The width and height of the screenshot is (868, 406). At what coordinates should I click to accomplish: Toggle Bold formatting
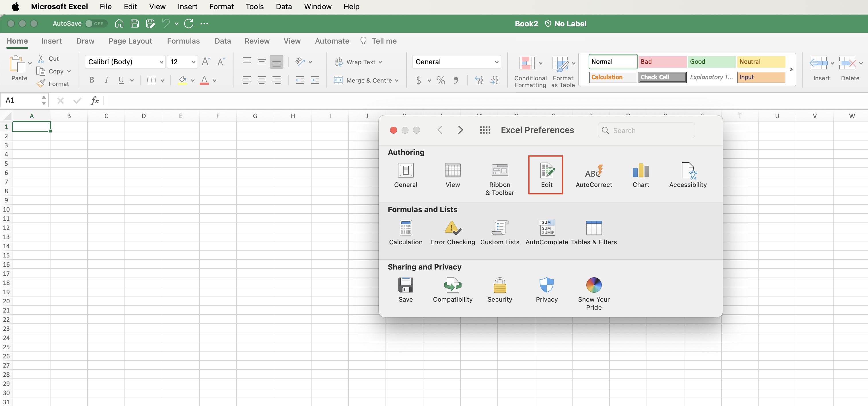point(91,80)
